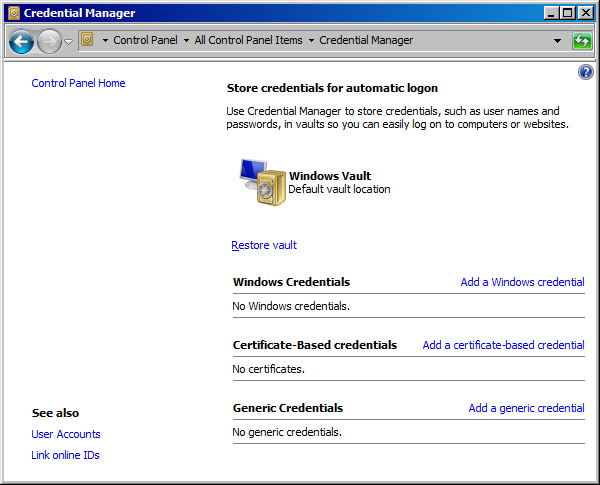Add a Windows credential

point(522,282)
